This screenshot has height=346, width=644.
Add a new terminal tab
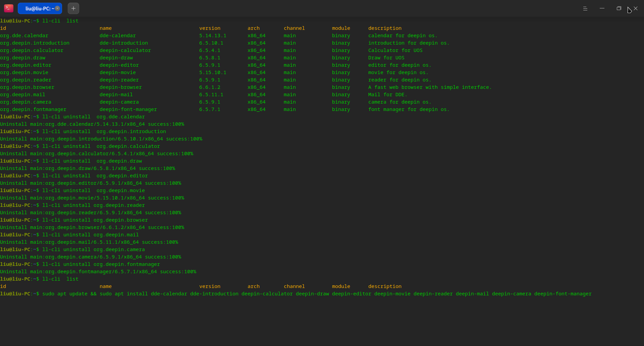click(73, 8)
